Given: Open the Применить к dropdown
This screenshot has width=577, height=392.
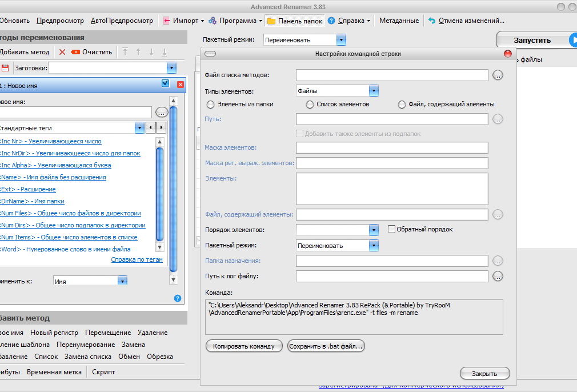Looking at the screenshot, I should pyautogui.click(x=122, y=281).
